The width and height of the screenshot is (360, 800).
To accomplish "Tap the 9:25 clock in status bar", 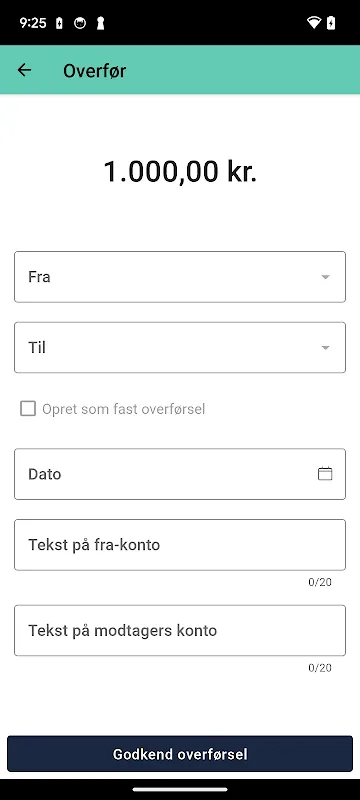I will 33,23.
